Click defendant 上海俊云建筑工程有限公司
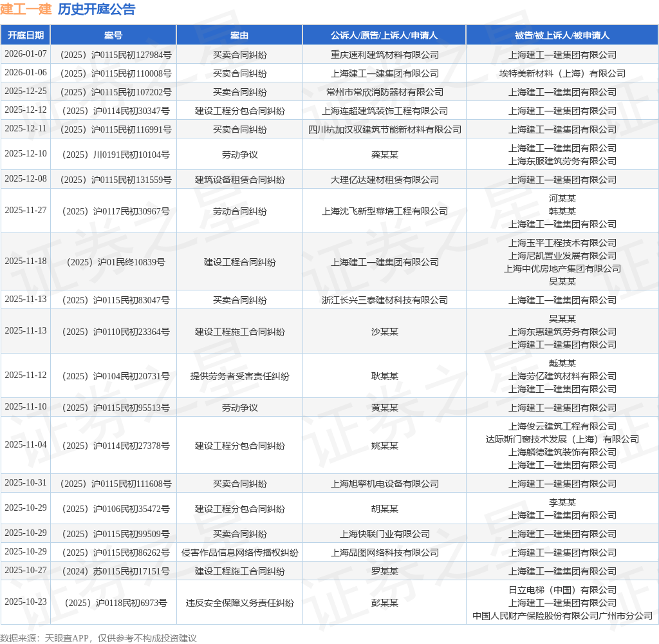659x644 pixels. pyautogui.click(x=562, y=426)
